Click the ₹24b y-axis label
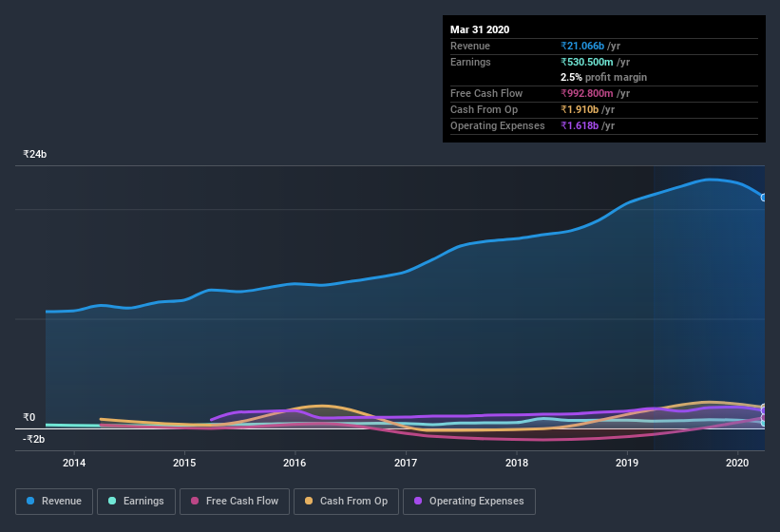The image size is (780, 532). point(35,154)
